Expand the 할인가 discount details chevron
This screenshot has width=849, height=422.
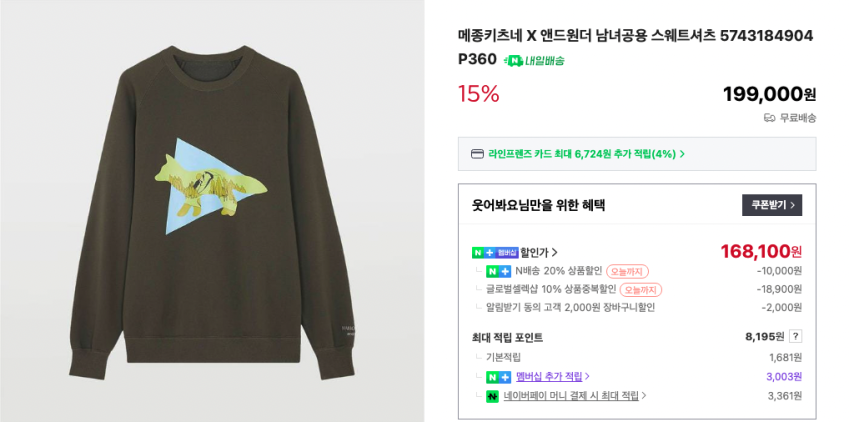555,252
